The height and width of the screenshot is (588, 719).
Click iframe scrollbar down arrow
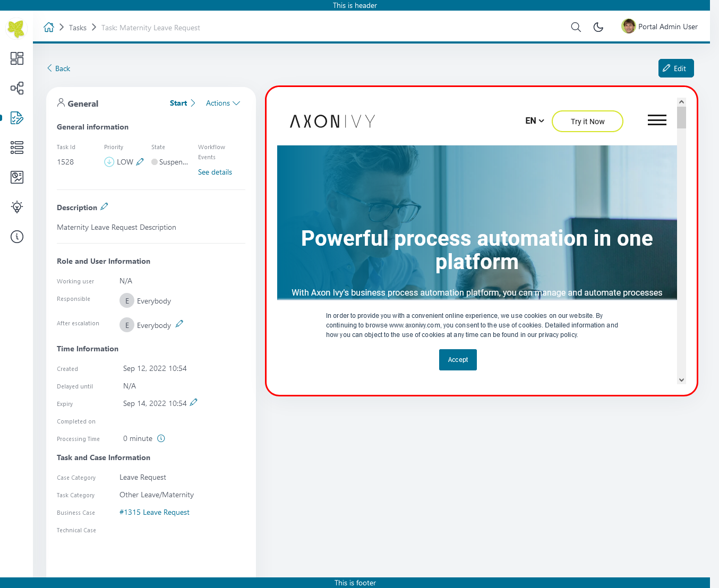[682, 380]
